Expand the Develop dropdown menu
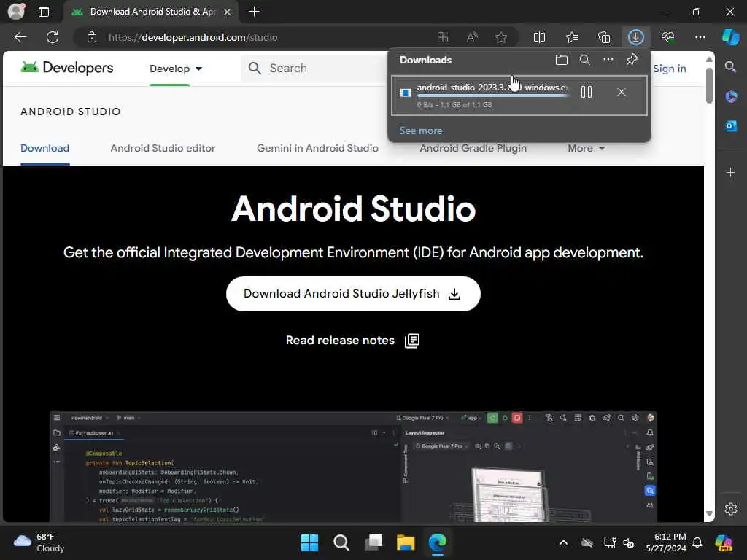747x560 pixels. [x=176, y=69]
